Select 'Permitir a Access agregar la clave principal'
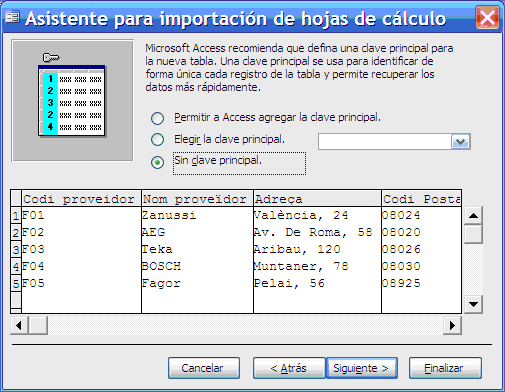The width and height of the screenshot is (505, 392). (x=158, y=118)
